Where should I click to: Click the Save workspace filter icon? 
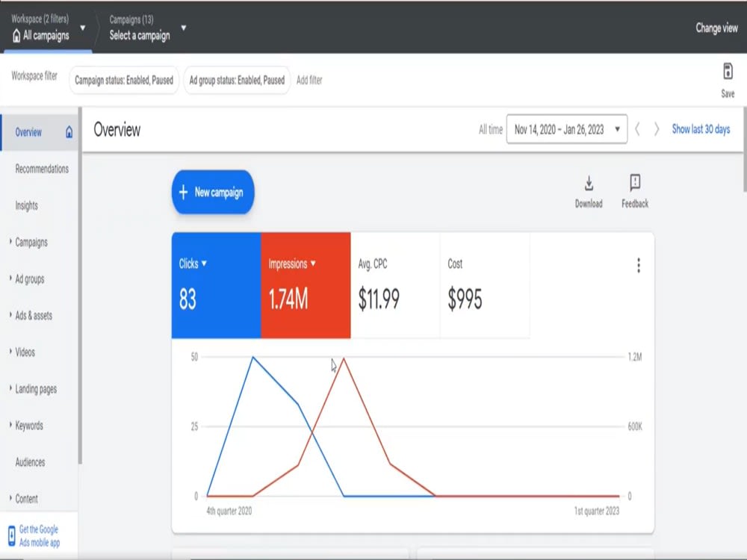728,72
